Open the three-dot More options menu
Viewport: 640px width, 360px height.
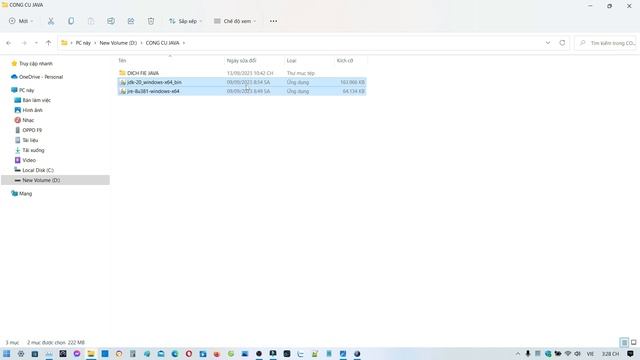tap(273, 21)
